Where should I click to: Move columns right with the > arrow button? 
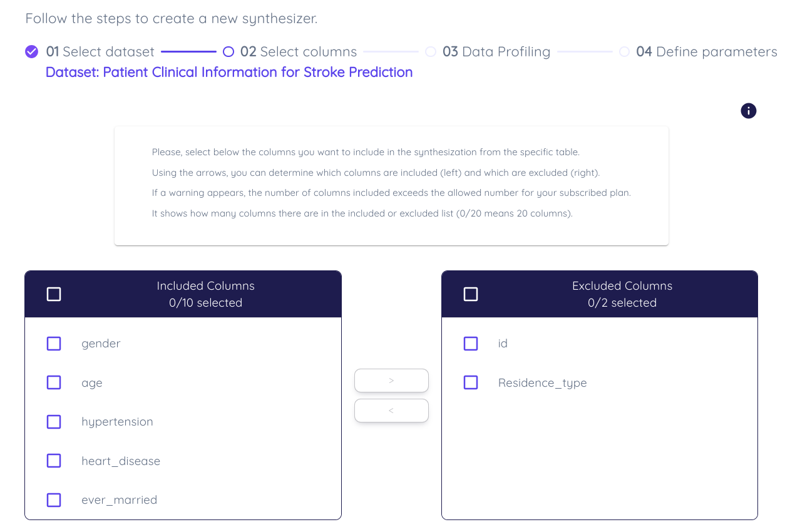pyautogui.click(x=391, y=381)
